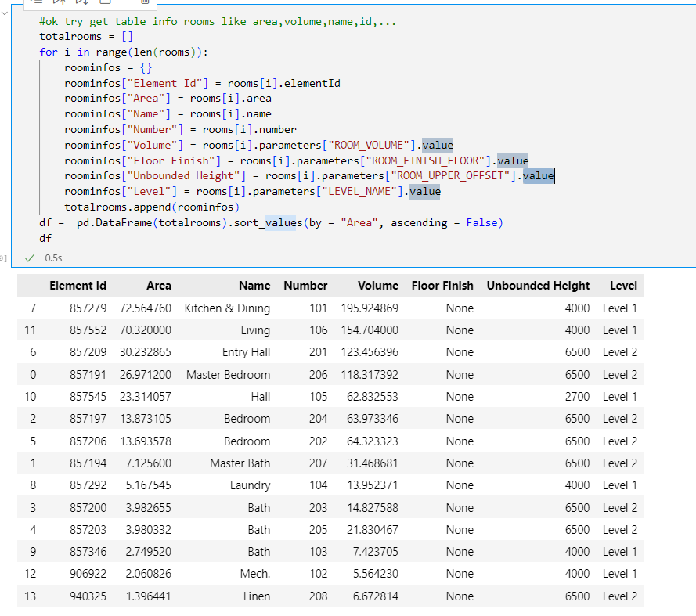Click the 0.5s execution time label
Screen dimensions: 696x616
tap(53, 258)
